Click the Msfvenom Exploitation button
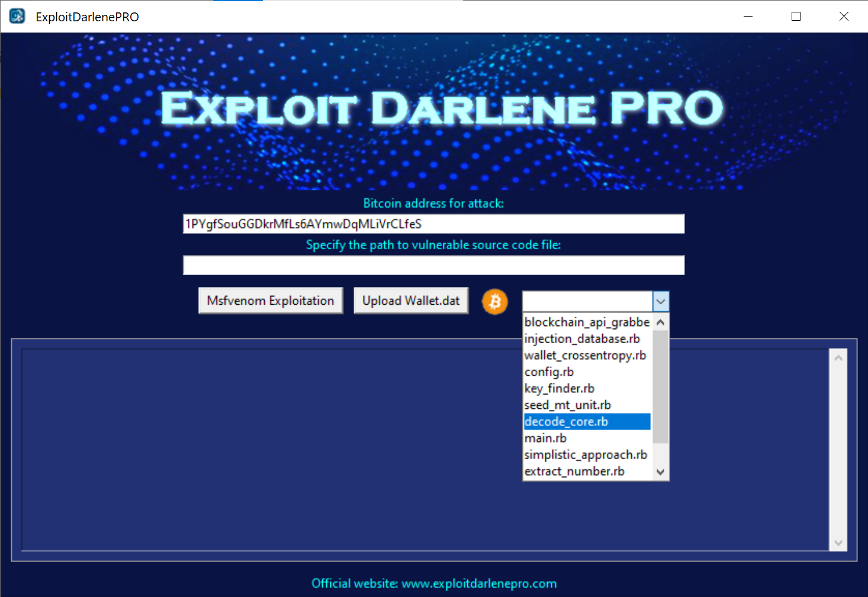This screenshot has height=597, width=868. pos(271,301)
